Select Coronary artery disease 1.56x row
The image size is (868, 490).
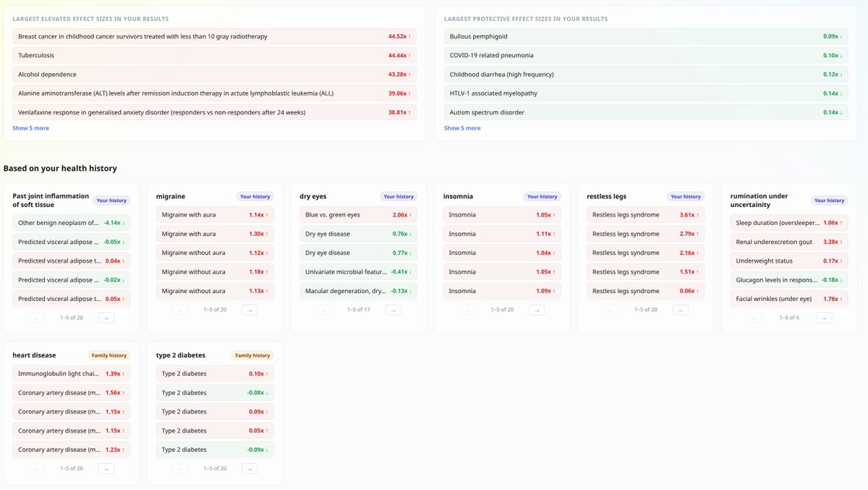point(72,392)
